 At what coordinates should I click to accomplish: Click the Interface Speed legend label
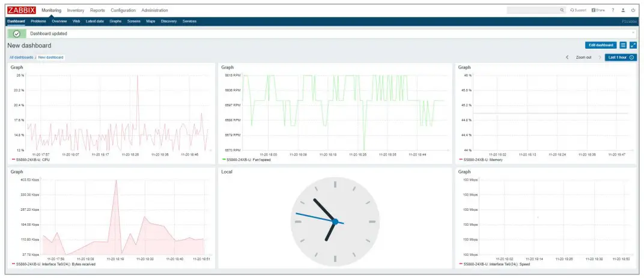click(497, 264)
